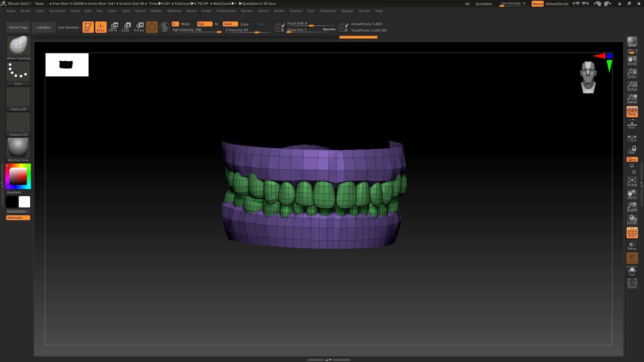
Task: Click the LightBox button
Action: pyautogui.click(x=44, y=27)
